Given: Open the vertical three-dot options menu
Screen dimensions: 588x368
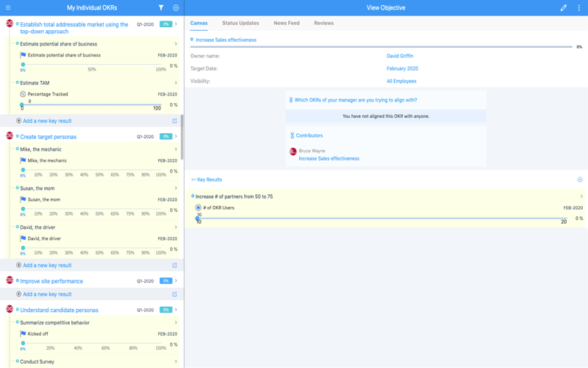Looking at the screenshot, I should (x=579, y=7).
